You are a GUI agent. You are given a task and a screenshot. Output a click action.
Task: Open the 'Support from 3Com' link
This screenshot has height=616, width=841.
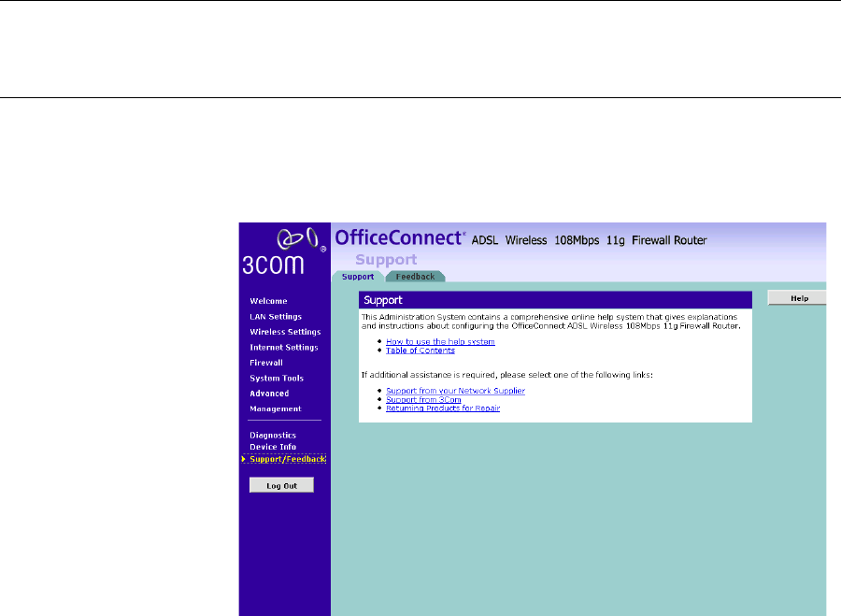tap(423, 400)
